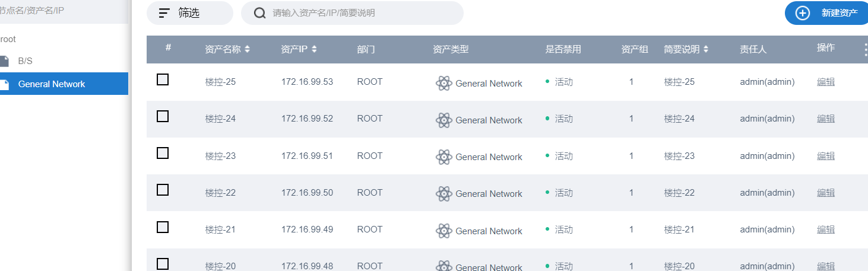
Task: Check the 楼控-21 row checkbox
Action: point(163,227)
